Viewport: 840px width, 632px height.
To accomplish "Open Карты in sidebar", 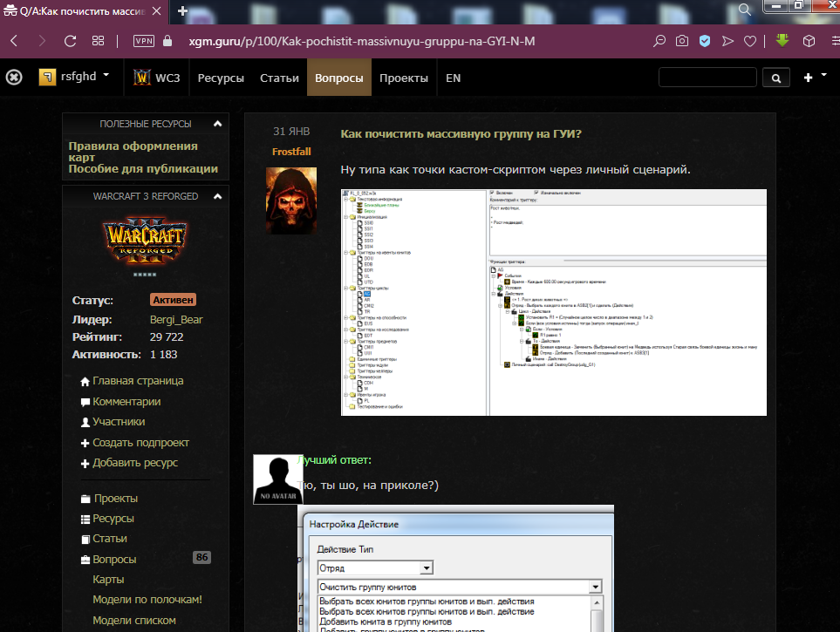I will pyautogui.click(x=108, y=580).
